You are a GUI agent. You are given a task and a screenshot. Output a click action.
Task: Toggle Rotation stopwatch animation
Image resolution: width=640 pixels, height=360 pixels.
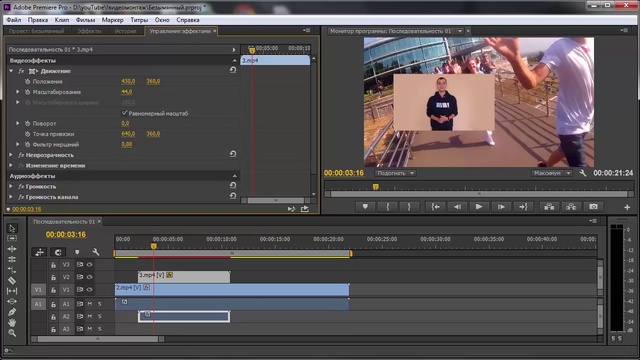(x=27, y=123)
